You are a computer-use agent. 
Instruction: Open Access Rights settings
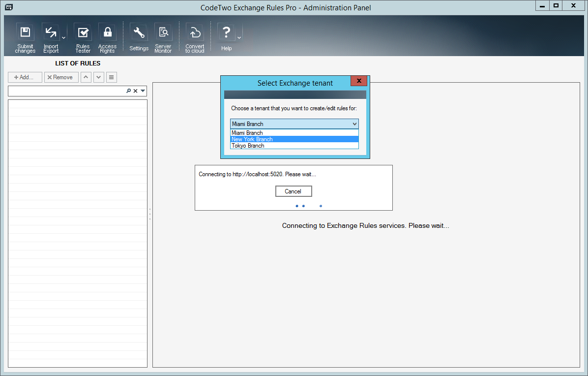coord(107,38)
